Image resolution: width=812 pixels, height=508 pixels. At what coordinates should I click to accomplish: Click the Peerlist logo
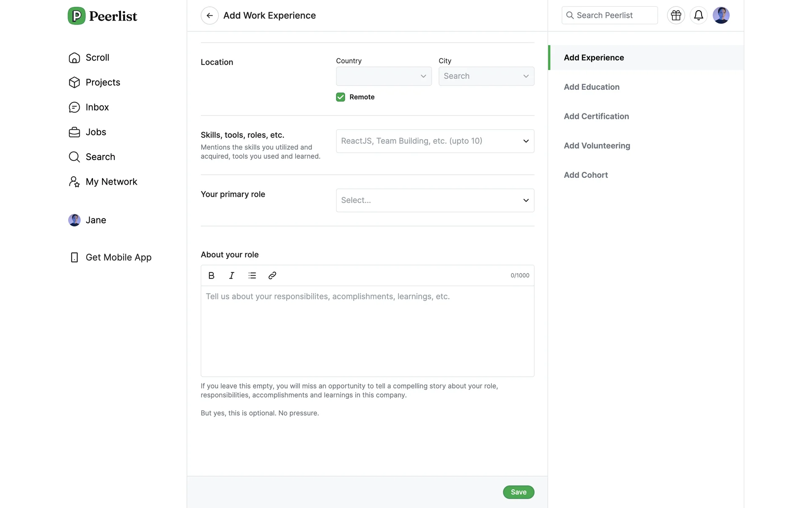pyautogui.click(x=103, y=16)
